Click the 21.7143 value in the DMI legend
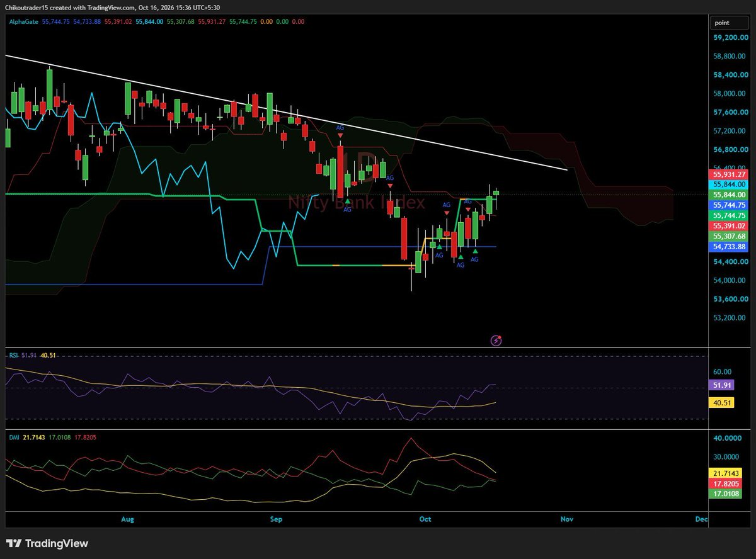 [35, 437]
